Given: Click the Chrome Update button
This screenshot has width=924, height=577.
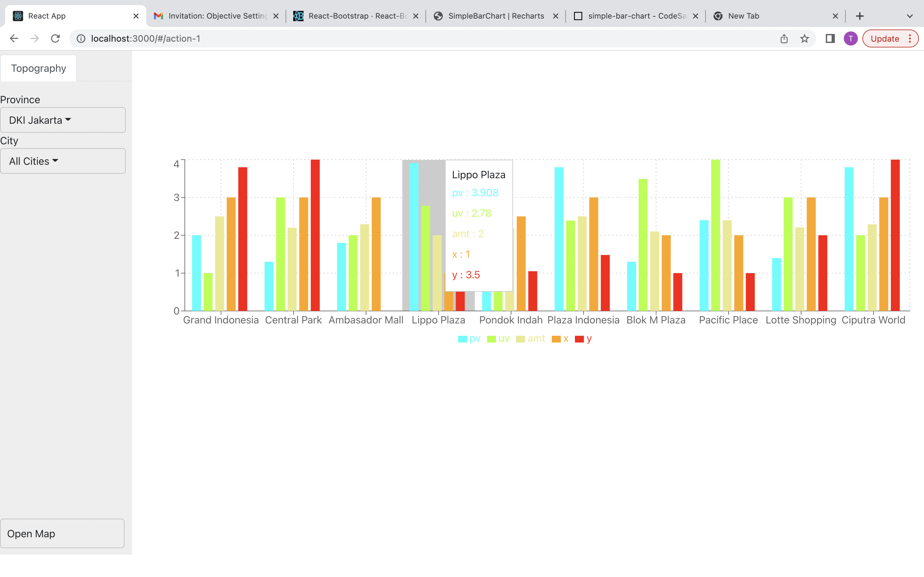Looking at the screenshot, I should click(x=885, y=38).
